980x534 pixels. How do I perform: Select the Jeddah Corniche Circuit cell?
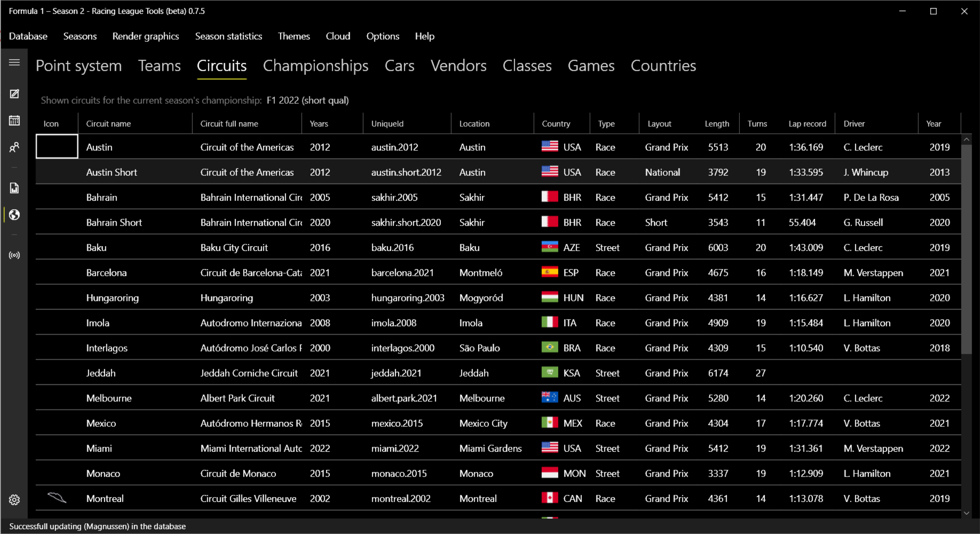[249, 373]
